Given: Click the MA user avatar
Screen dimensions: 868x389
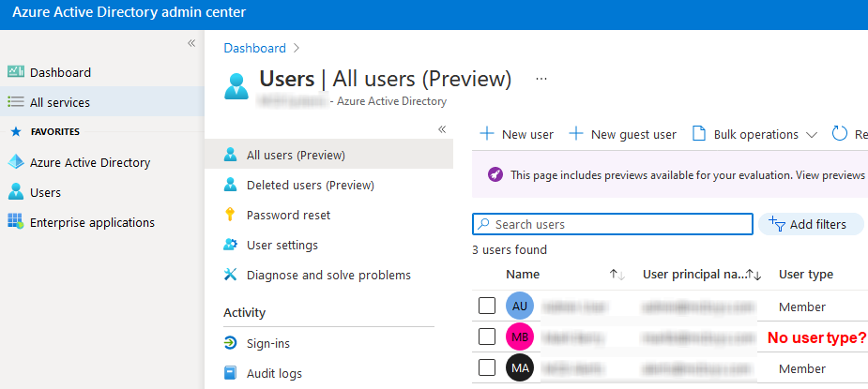Looking at the screenshot, I should pos(520,368).
